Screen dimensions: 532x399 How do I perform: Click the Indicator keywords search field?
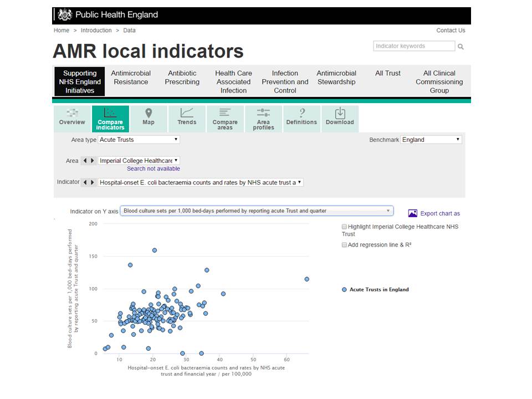click(x=413, y=46)
